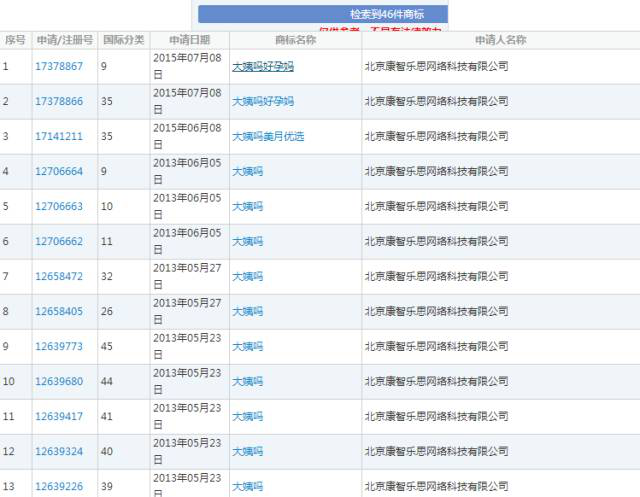640x497 pixels.
Task: Open application number 12639226
Action: pyautogui.click(x=59, y=486)
